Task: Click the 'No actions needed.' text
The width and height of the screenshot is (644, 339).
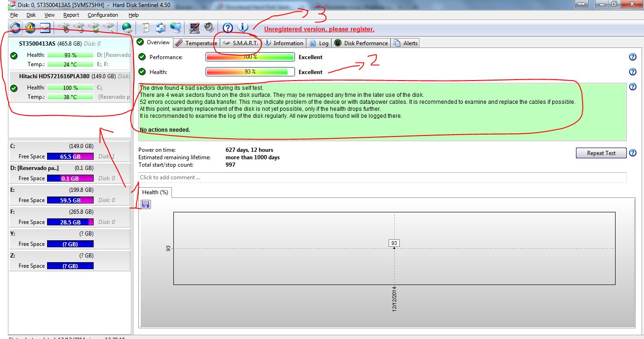Action: [165, 130]
